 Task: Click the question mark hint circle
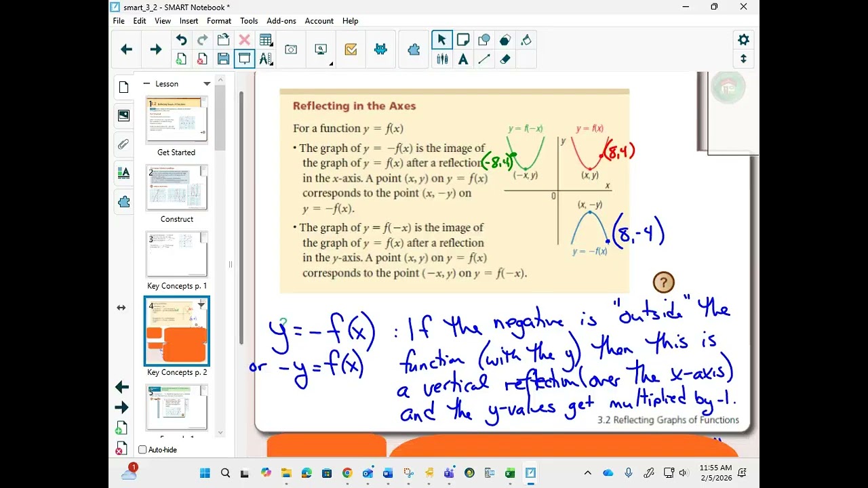(663, 283)
